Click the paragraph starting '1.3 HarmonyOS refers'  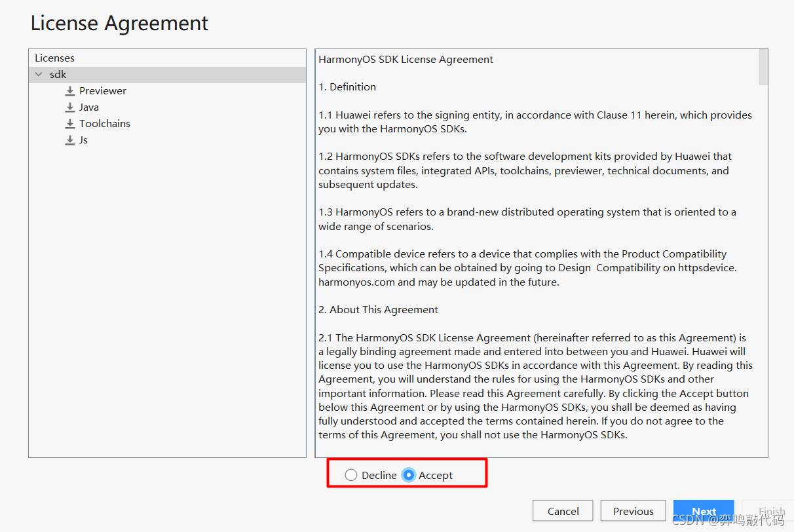(527, 219)
